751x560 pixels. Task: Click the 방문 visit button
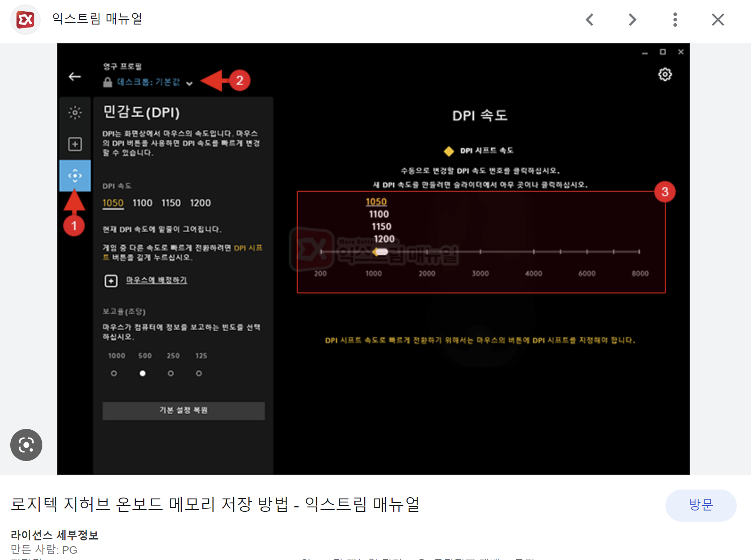[x=701, y=505]
